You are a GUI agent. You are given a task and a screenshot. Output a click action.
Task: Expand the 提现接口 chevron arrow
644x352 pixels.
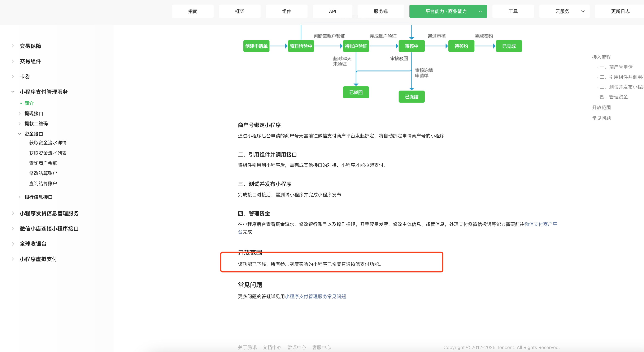tap(19, 113)
